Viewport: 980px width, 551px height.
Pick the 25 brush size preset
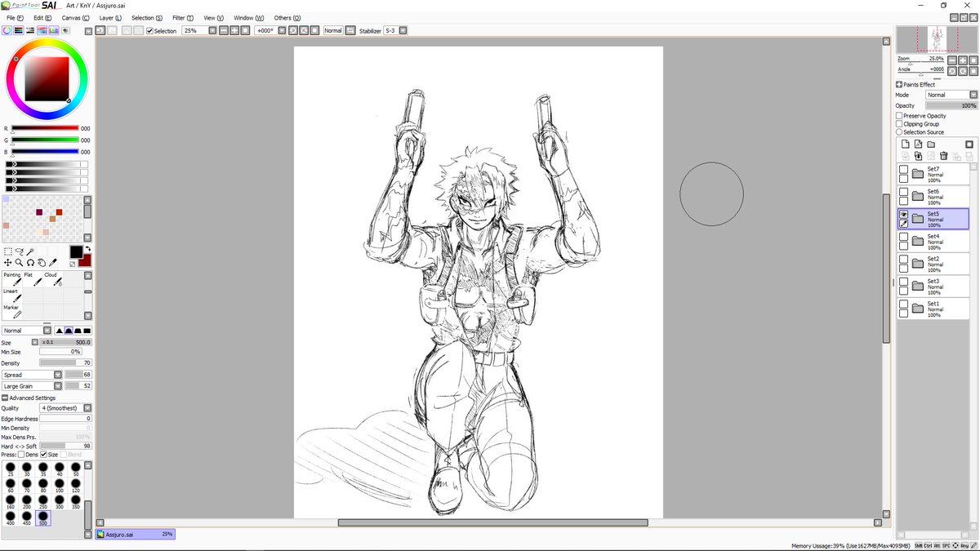click(11, 469)
